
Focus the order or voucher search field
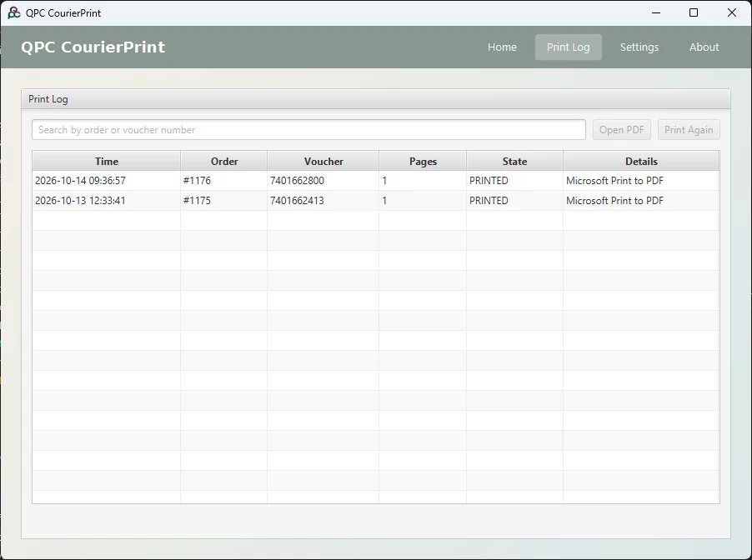[308, 130]
